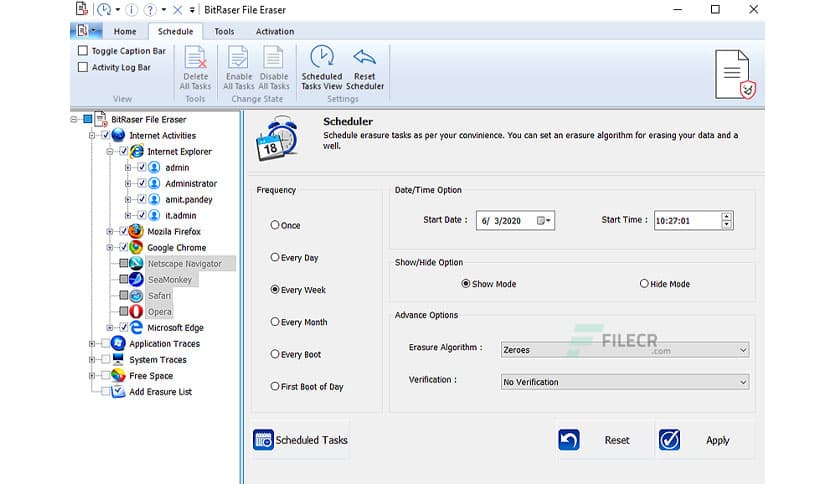836x484 pixels.
Task: Click the Google Chrome icon in tree
Action: click(136, 247)
